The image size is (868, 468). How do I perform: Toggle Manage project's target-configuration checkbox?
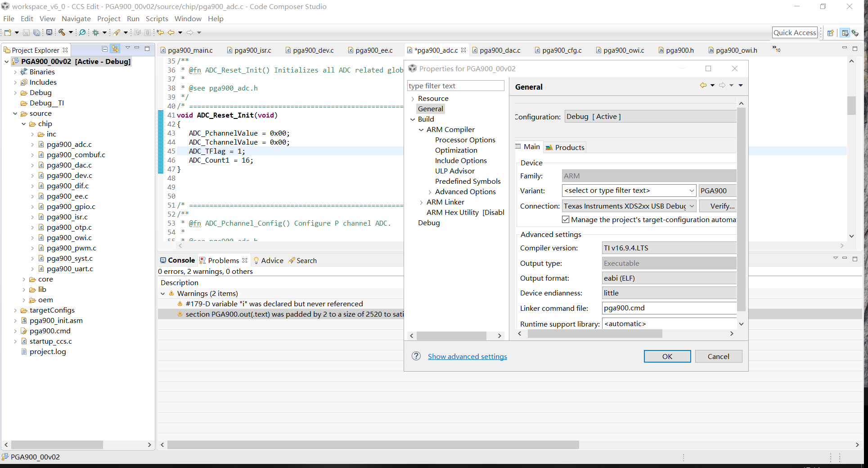(x=566, y=220)
